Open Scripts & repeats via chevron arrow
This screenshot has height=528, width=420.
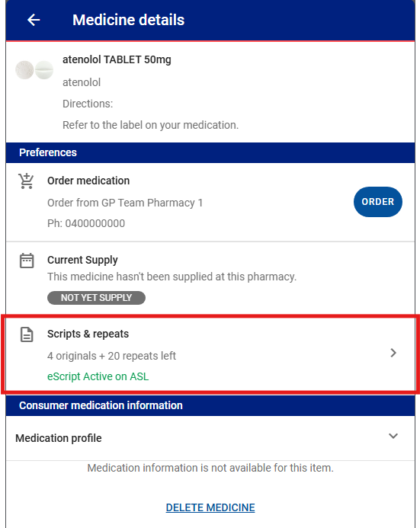[393, 353]
